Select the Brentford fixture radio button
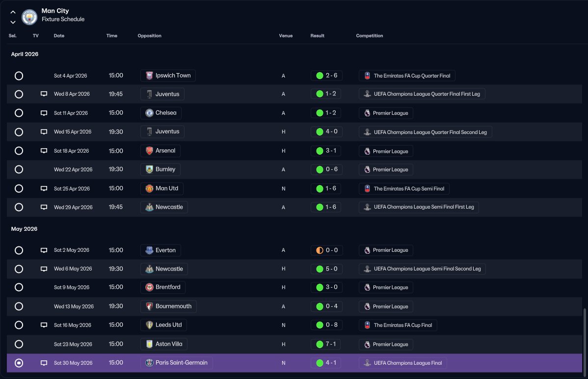Image resolution: width=588 pixels, height=379 pixels. (19, 287)
